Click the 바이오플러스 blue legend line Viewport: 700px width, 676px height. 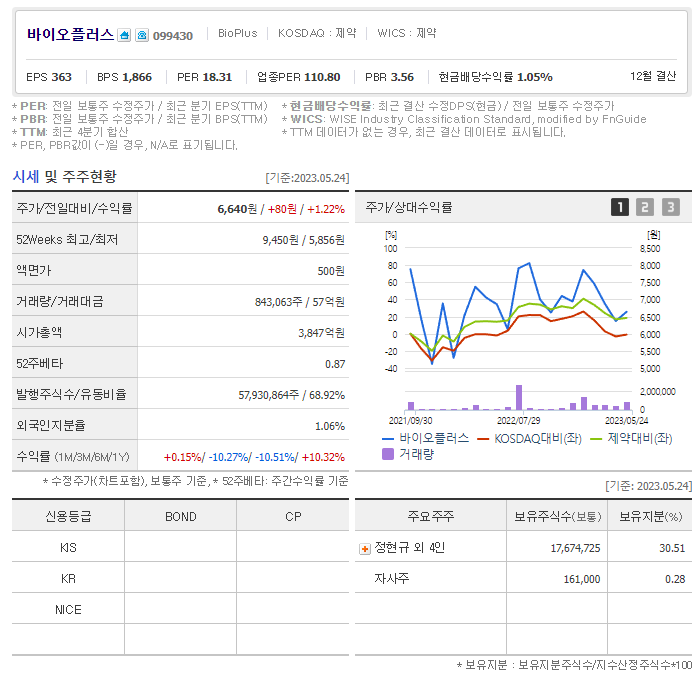[x=388, y=439]
